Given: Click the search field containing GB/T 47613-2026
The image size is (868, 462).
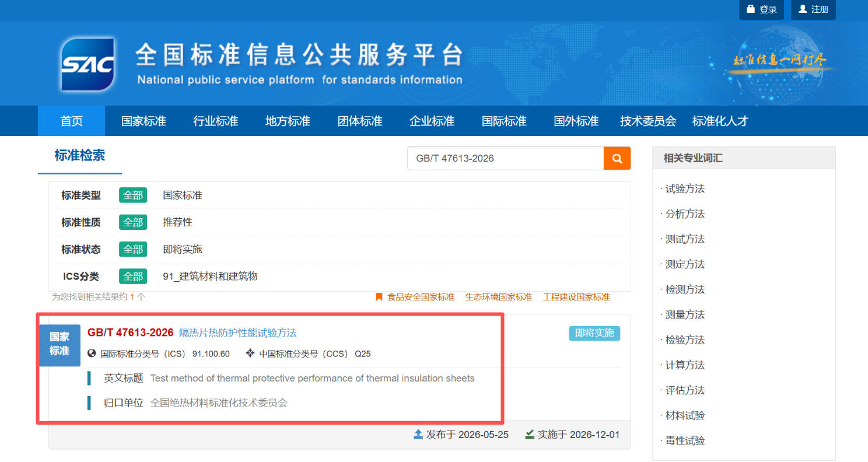Looking at the screenshot, I should (x=505, y=158).
